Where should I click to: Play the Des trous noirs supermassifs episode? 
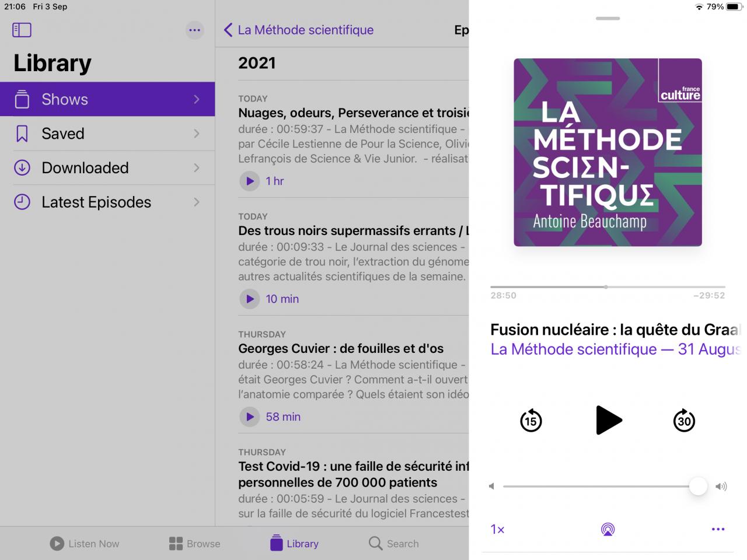[x=250, y=299]
